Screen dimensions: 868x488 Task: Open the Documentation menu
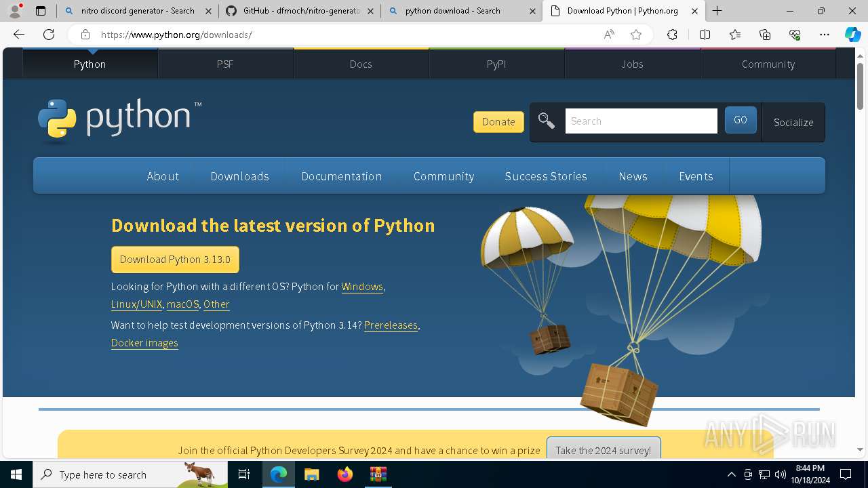[x=342, y=176]
